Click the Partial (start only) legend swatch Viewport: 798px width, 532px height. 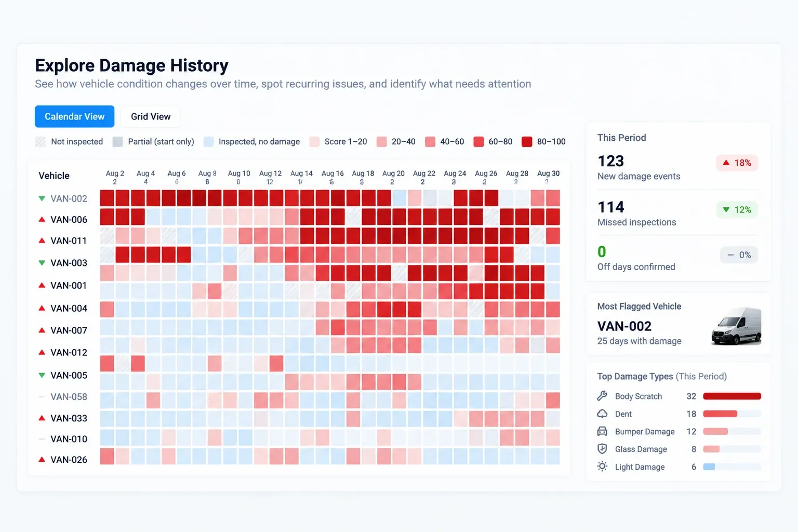tap(118, 142)
